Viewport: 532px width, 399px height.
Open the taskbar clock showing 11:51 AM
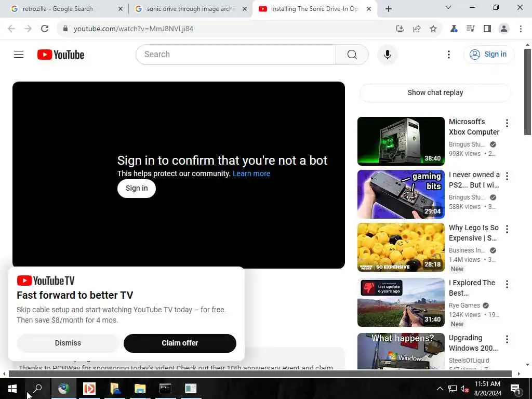tap(487, 389)
